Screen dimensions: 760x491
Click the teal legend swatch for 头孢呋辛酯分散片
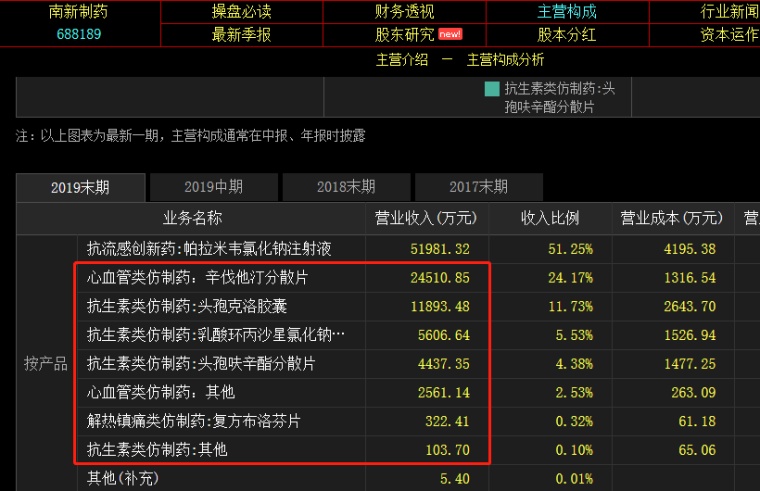[492, 89]
